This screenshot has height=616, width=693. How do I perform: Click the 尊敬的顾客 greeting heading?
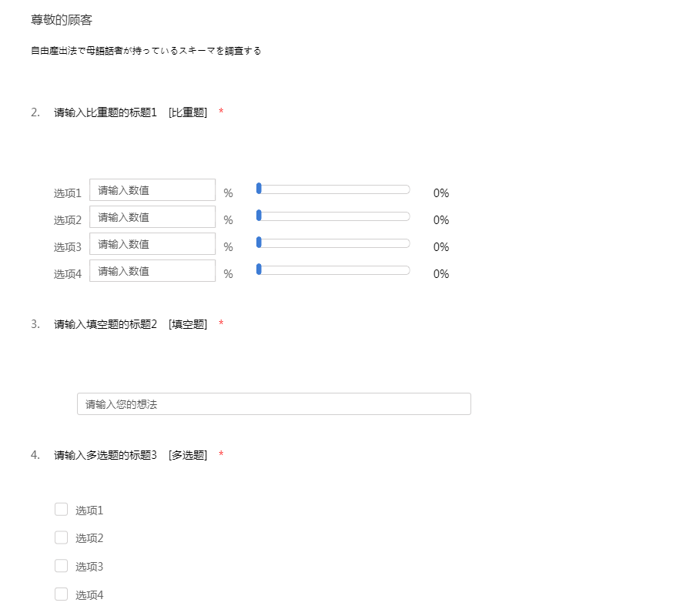pos(62,20)
